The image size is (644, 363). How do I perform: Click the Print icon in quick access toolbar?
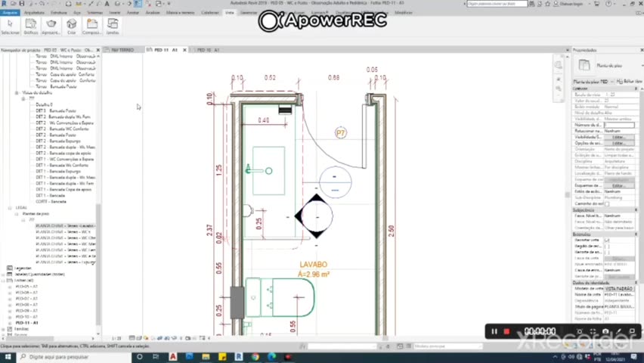pos(68,4)
